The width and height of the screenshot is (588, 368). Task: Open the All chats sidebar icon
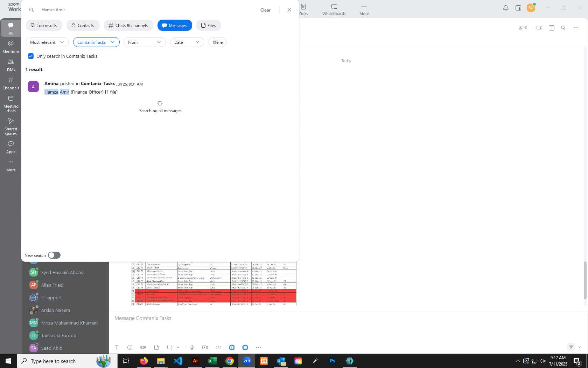(11, 29)
